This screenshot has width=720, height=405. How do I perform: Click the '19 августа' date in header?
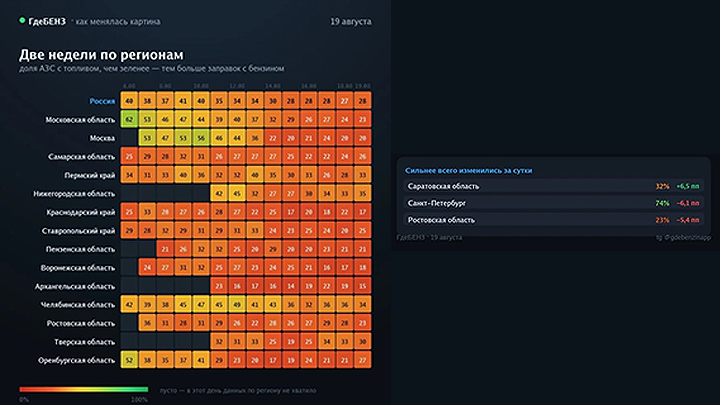point(351,22)
